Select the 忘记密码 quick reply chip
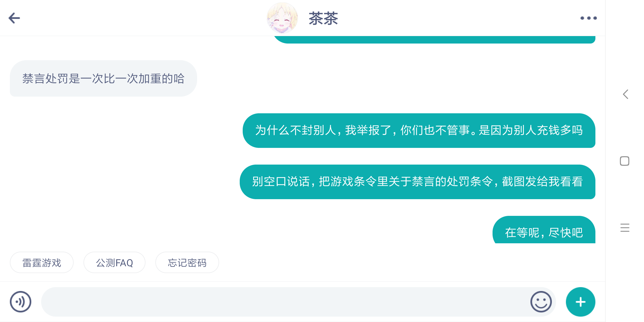Screen dimensions: 644x322 click(187, 263)
